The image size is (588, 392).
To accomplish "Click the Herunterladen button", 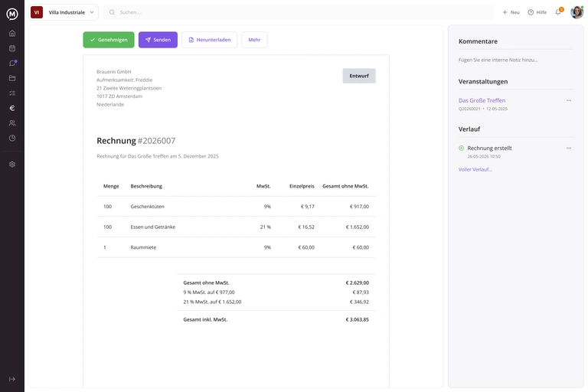I will [x=210, y=40].
